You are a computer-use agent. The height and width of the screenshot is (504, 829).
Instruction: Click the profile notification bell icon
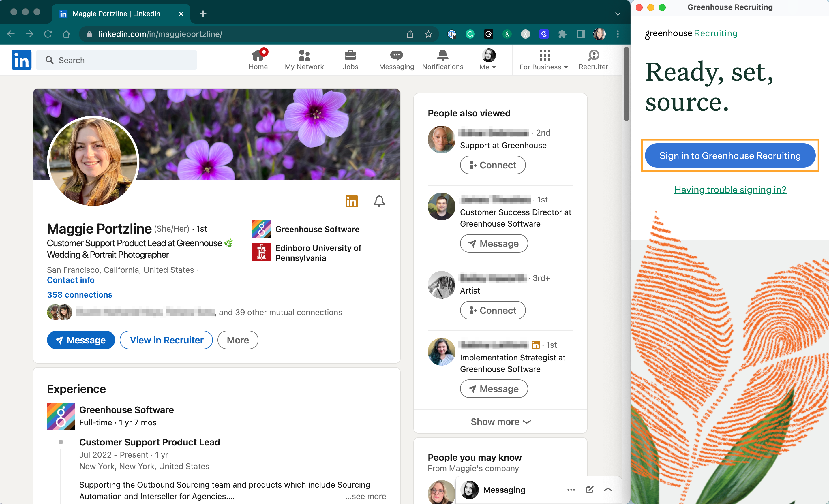[x=379, y=201]
